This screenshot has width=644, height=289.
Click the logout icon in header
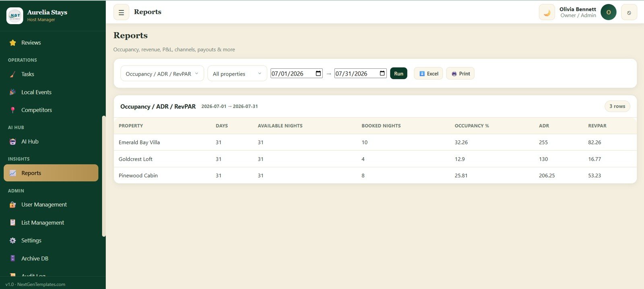(629, 12)
